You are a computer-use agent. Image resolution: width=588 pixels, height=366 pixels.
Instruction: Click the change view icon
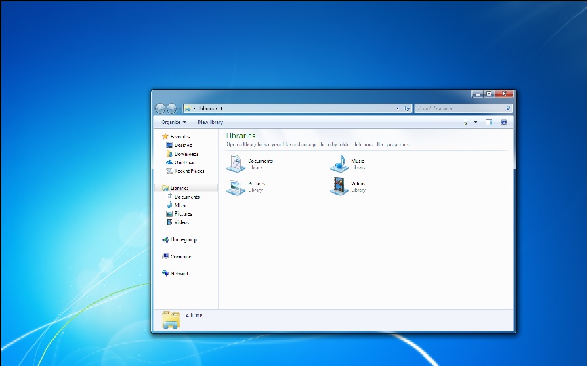tap(467, 123)
